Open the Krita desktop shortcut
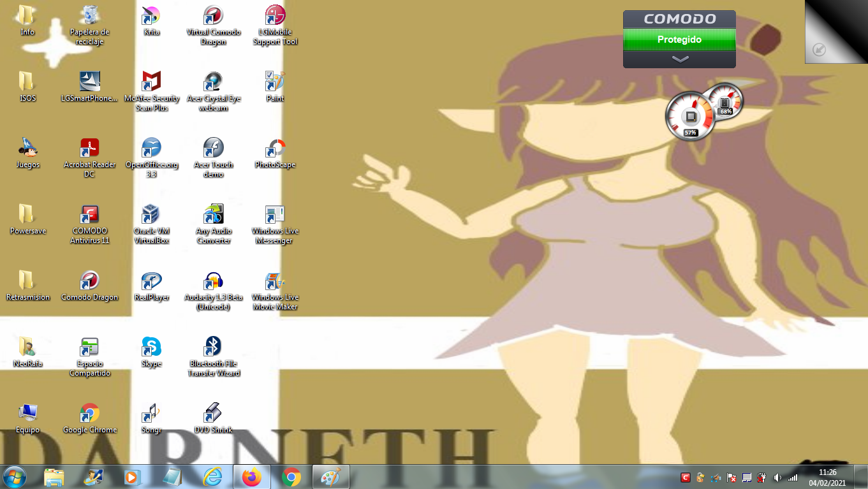Viewport: 868px width, 489px height. coord(151,20)
